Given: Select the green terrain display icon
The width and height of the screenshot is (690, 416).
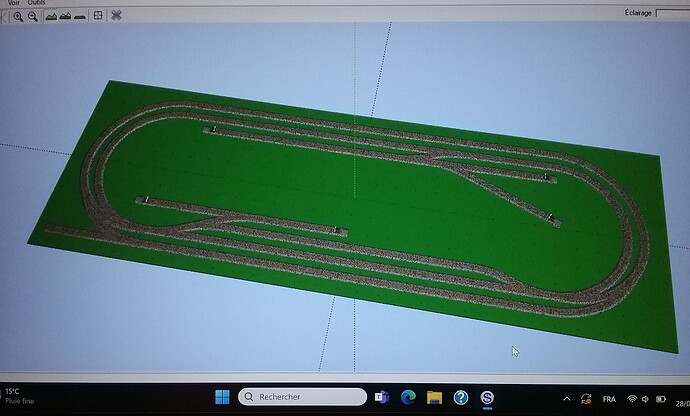Looking at the screenshot, I should coord(51,16).
